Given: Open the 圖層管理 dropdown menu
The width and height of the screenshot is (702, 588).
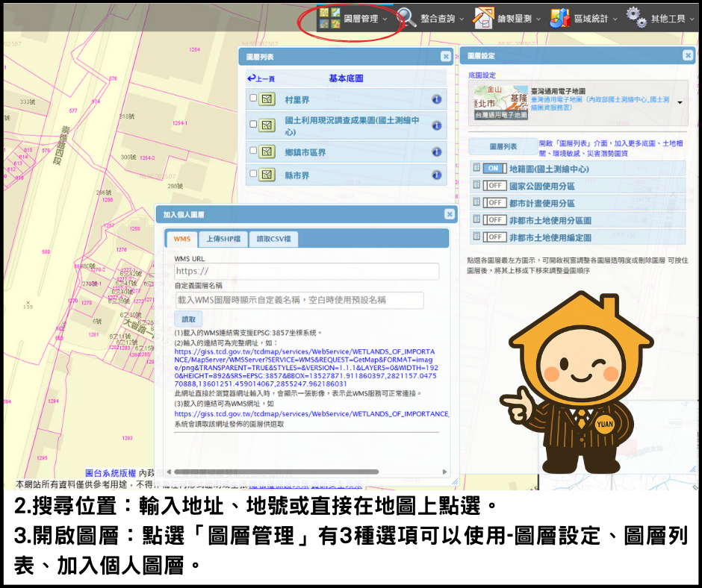Looking at the screenshot, I should 353,19.
